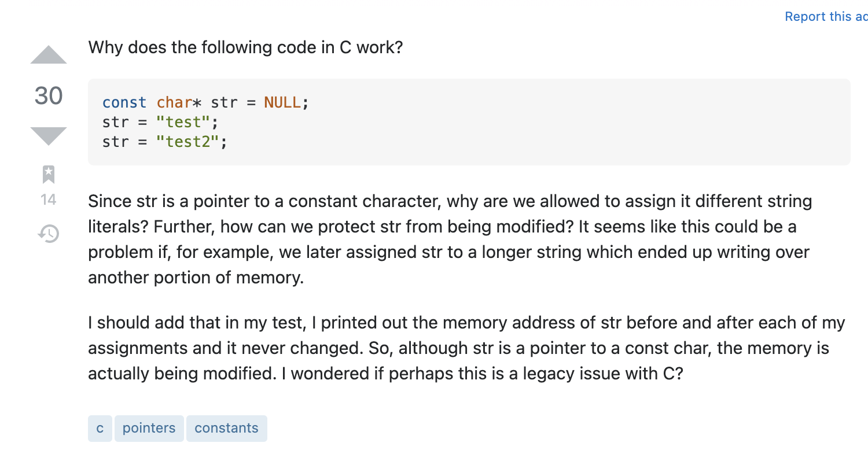The height and width of the screenshot is (465, 868).
Task: Bookmark this question with the bookmark icon
Action: [49, 174]
